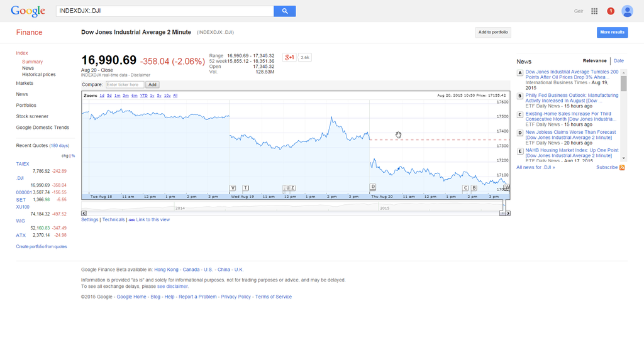The width and height of the screenshot is (644, 362).
Task: Open the TAIEX recent quote
Action: pos(23,164)
